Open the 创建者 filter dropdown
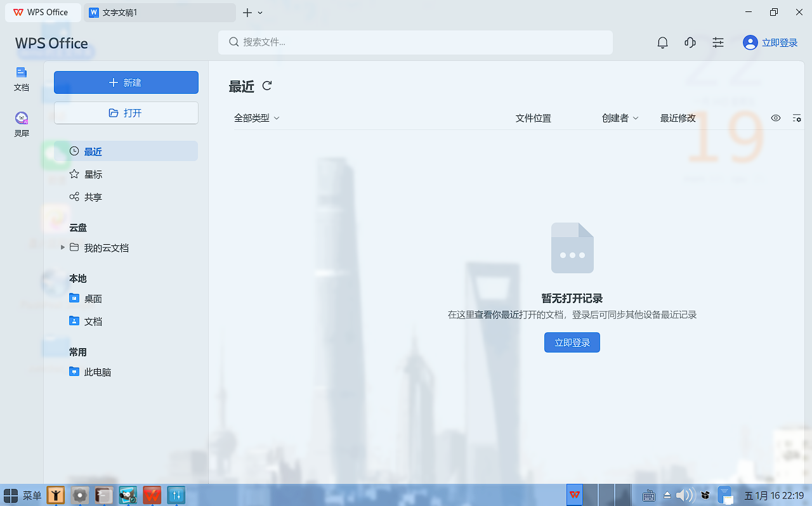 click(620, 118)
